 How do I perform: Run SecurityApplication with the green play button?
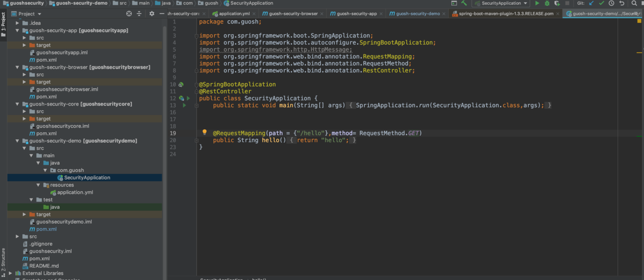(x=537, y=3)
